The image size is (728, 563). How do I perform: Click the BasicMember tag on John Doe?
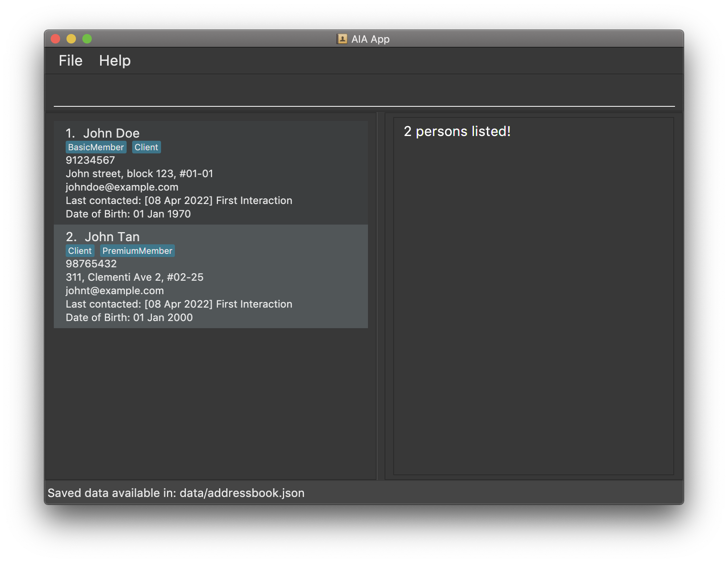coord(96,147)
